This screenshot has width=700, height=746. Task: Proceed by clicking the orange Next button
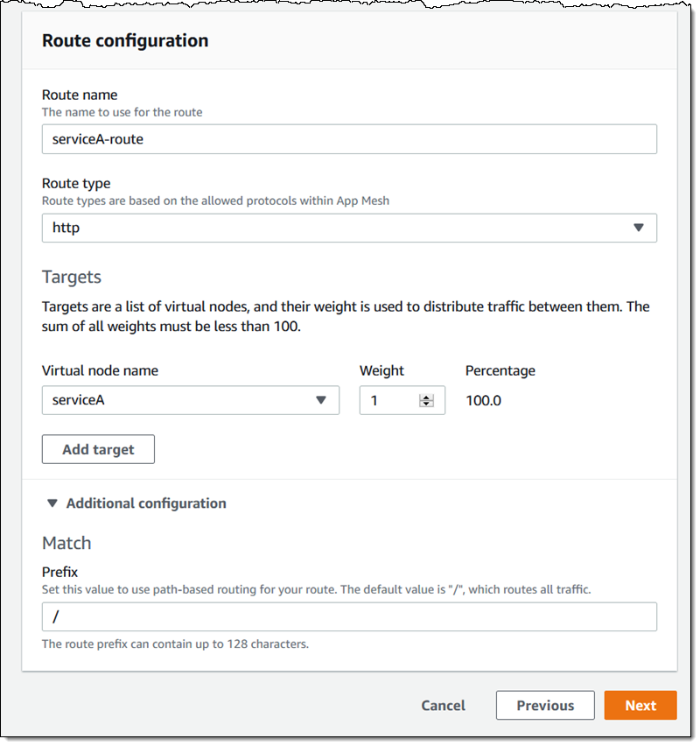640,706
